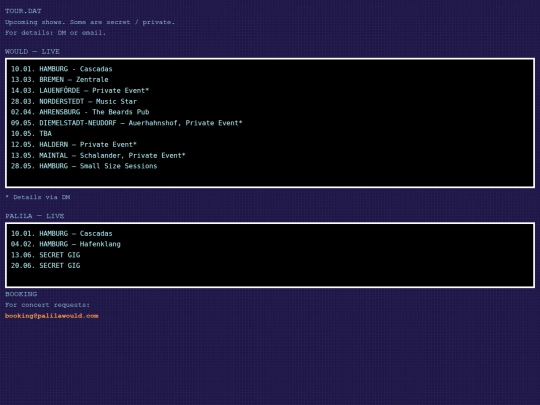The width and height of the screenshot is (540, 405).
Task: Select the row '13.05. MAINTAL – Schalander, Private Event*'
Action: coord(98,155)
